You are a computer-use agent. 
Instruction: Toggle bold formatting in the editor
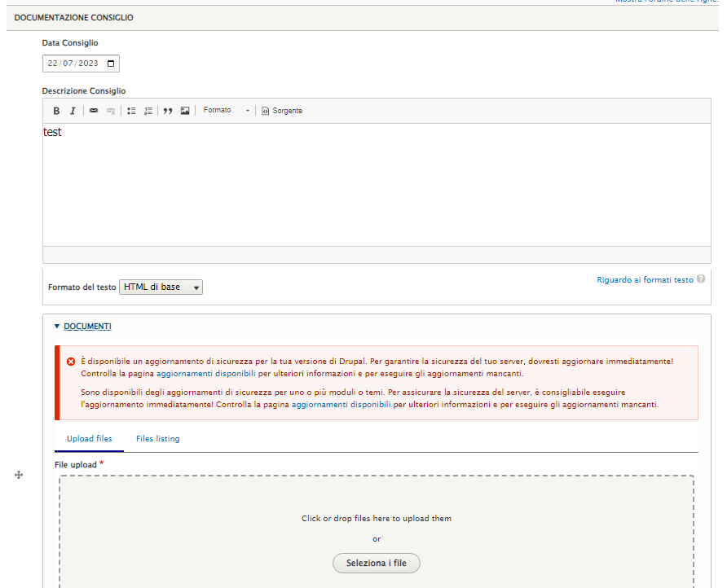click(56, 111)
